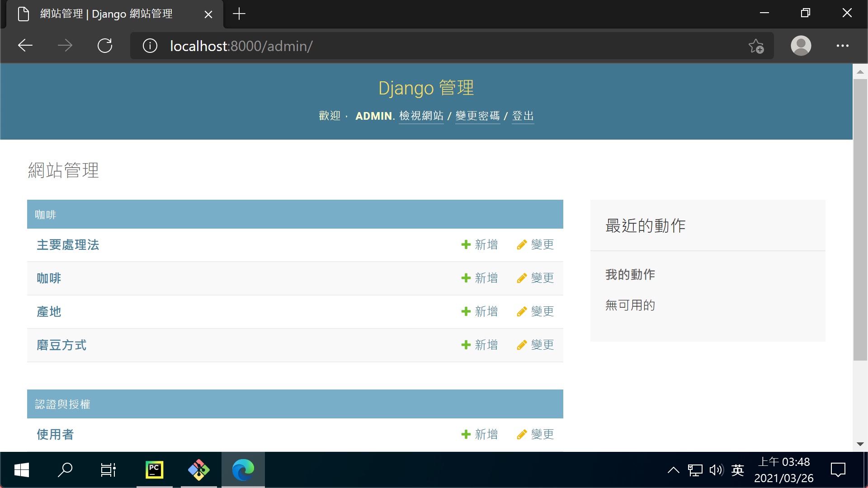Click 新增 for 產地
Viewport: 868px width, 488px height.
[x=480, y=312]
